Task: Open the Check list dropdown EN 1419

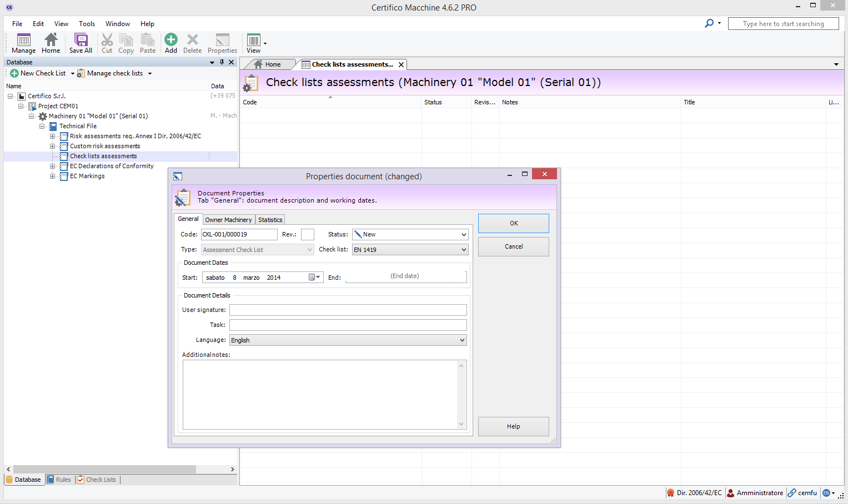Action: click(410, 250)
